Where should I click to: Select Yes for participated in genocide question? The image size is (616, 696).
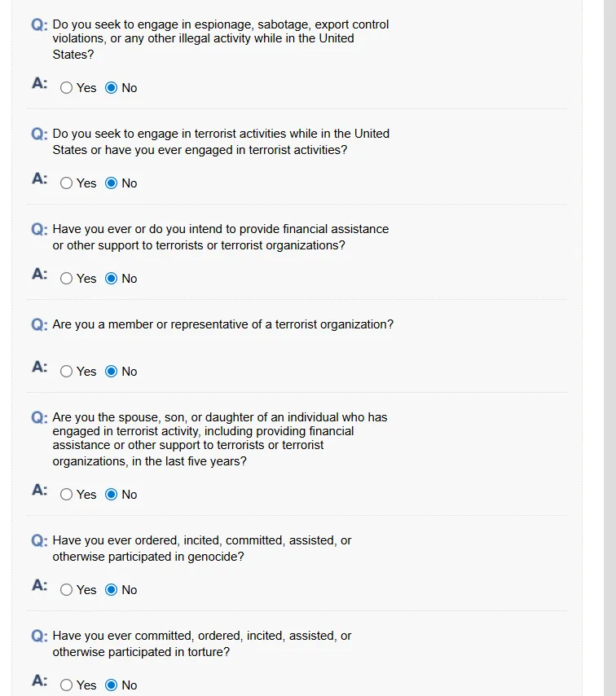[x=67, y=590]
